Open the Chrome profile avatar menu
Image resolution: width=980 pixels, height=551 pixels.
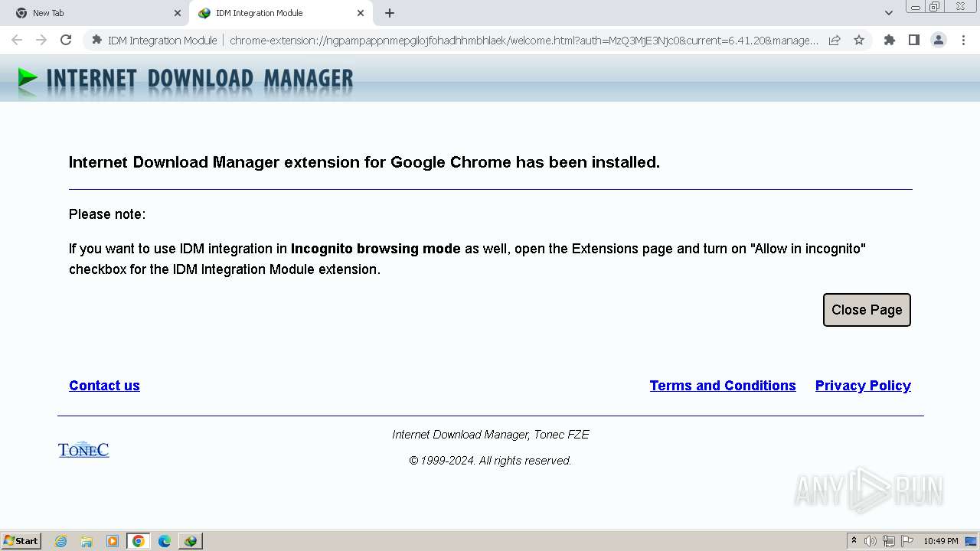click(x=939, y=40)
